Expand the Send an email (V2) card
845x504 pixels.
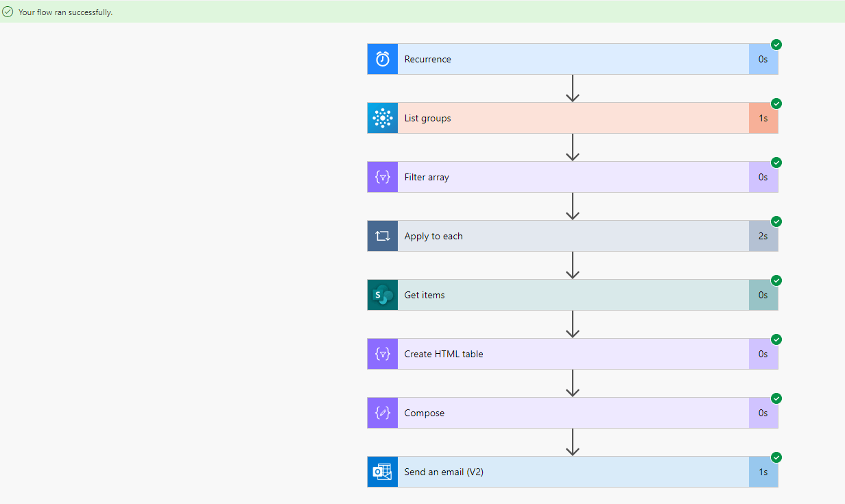click(x=573, y=472)
